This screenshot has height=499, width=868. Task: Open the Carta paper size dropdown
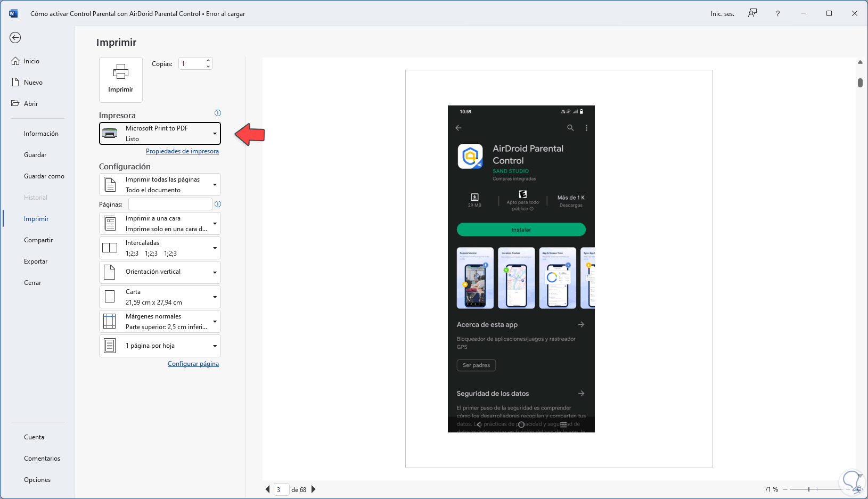click(160, 297)
